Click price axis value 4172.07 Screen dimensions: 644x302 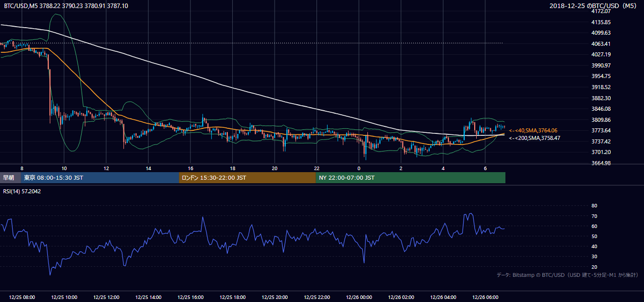[x=601, y=11]
